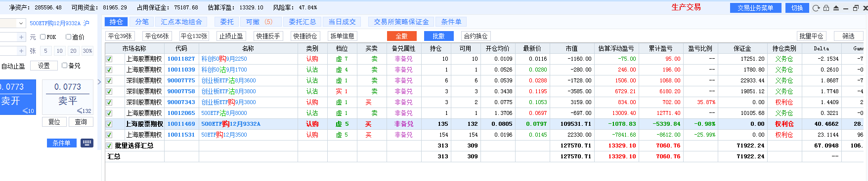This screenshot has height=181, width=868.
Task: Sort by Delta column header
Action: coord(822,48)
